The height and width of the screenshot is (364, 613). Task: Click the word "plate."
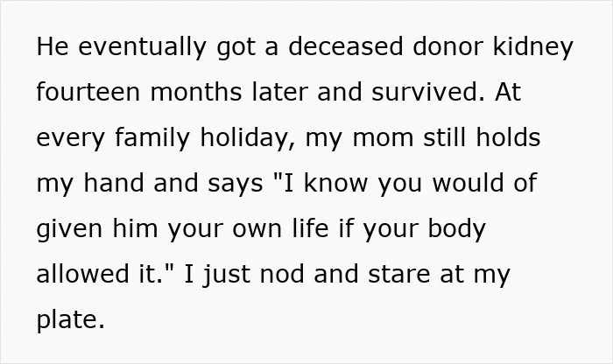coord(71,320)
